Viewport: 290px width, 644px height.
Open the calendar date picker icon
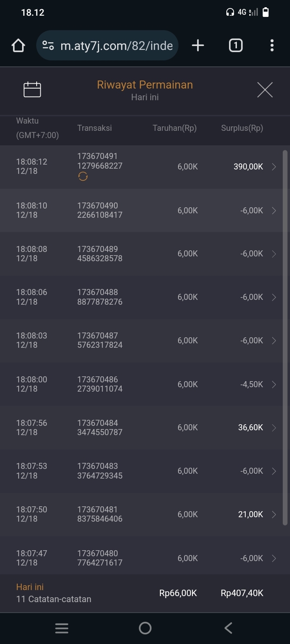pos(32,89)
